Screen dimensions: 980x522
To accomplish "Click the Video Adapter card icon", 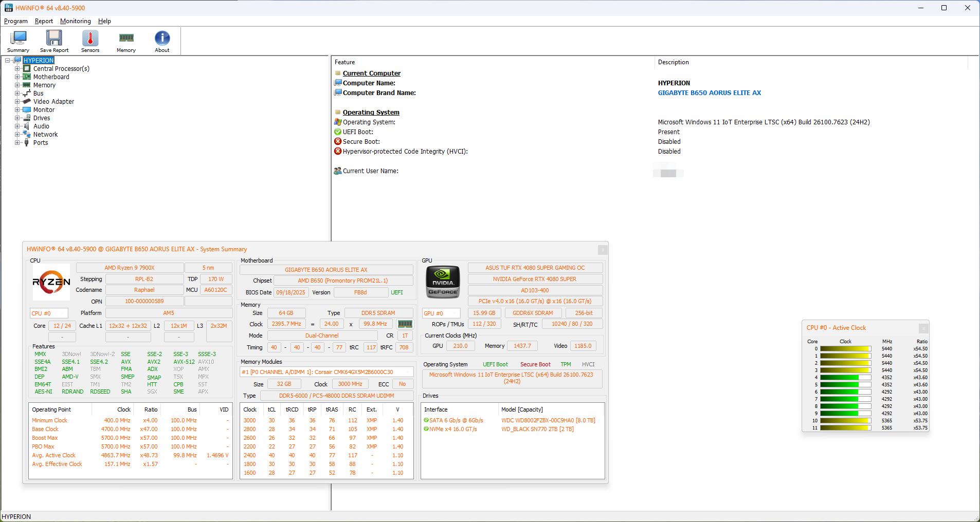I will coord(27,101).
